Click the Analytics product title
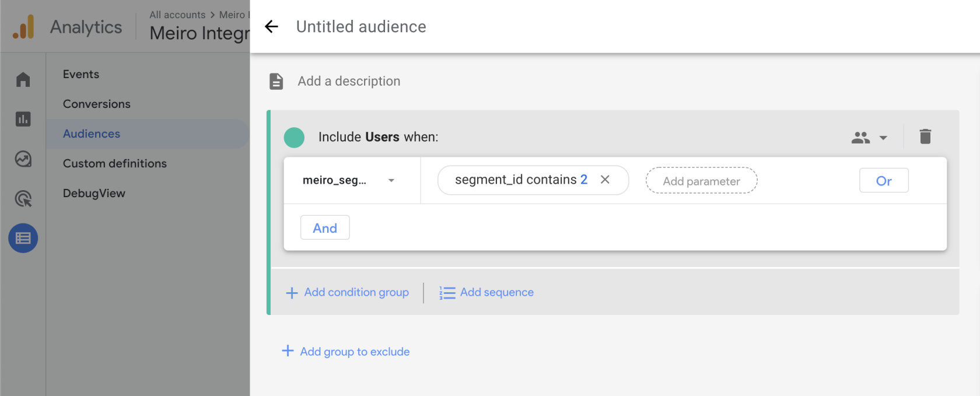The width and height of the screenshot is (980, 396). [86, 27]
